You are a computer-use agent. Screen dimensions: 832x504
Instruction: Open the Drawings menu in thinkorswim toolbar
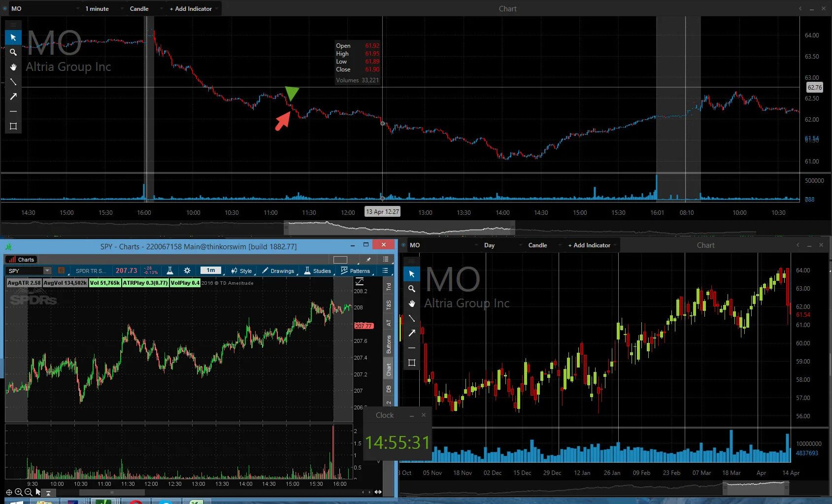pyautogui.click(x=278, y=270)
